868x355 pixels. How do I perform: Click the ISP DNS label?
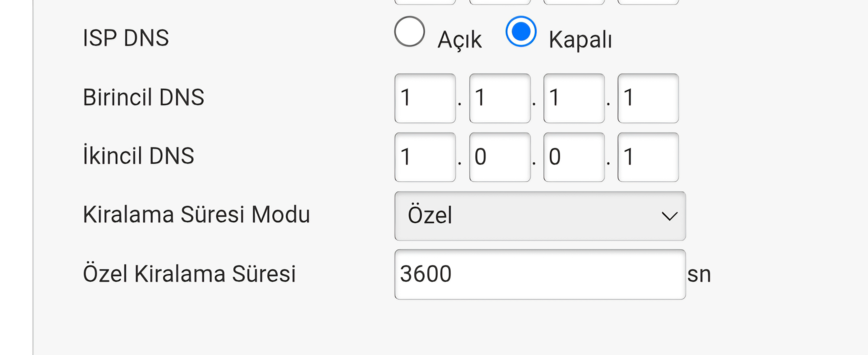point(126,38)
